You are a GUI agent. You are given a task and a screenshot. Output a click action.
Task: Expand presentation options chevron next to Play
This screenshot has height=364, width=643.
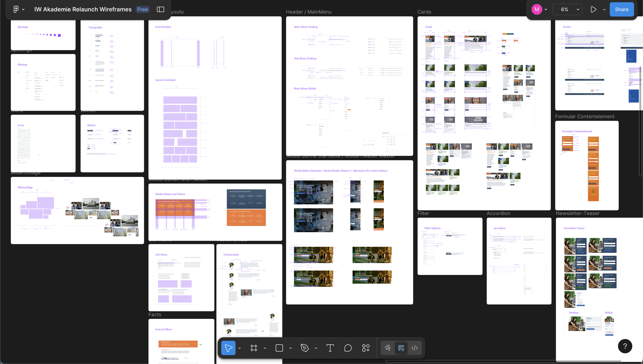pyautogui.click(x=604, y=10)
